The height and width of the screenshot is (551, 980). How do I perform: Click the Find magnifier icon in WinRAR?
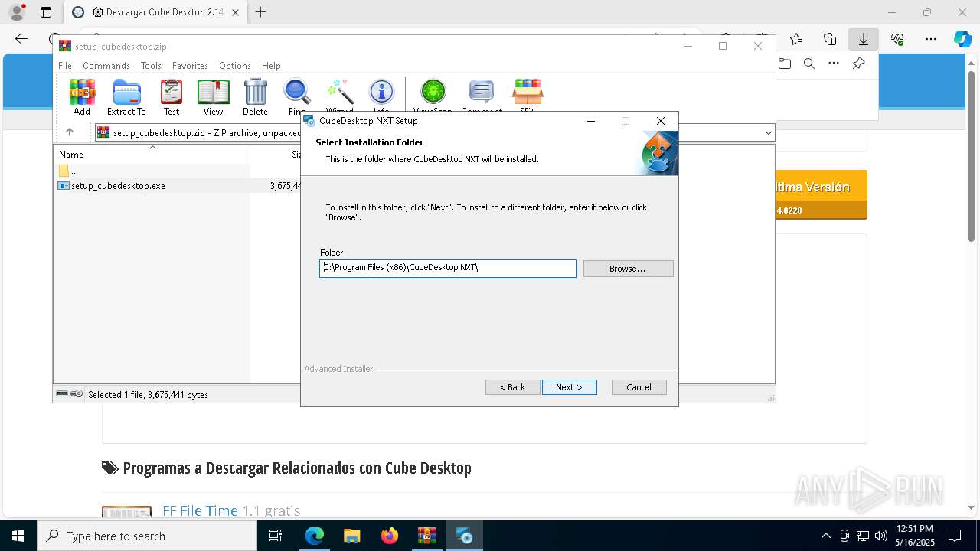click(x=297, y=96)
